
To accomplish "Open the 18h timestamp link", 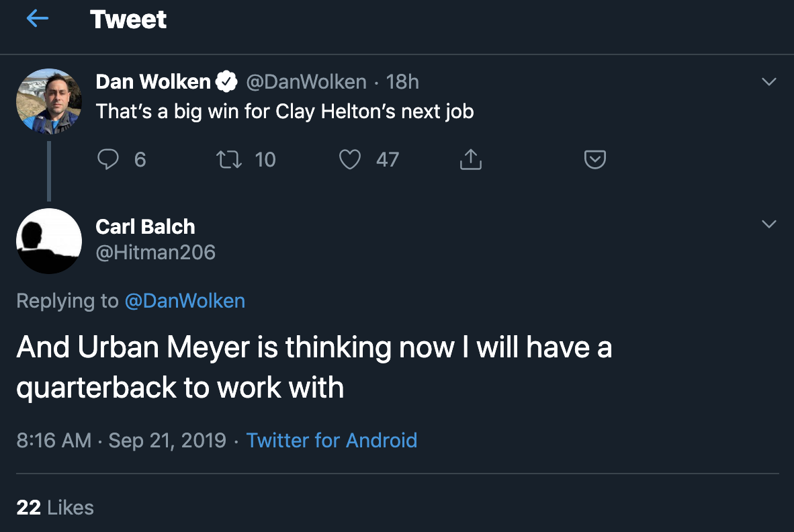I will coord(402,81).
